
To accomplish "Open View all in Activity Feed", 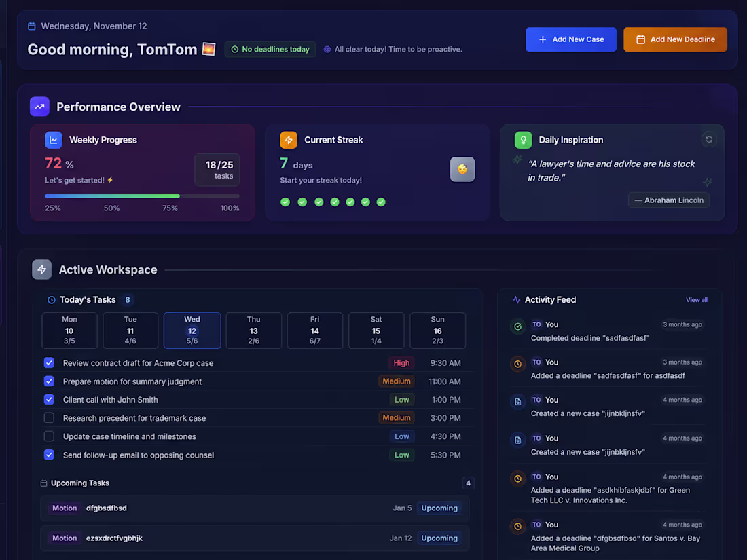I will (x=697, y=300).
